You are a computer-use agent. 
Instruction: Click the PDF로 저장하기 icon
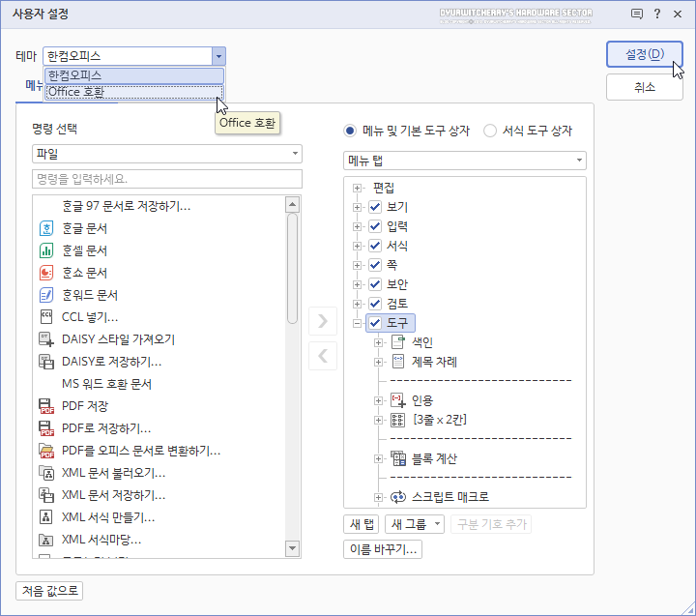tap(46, 428)
